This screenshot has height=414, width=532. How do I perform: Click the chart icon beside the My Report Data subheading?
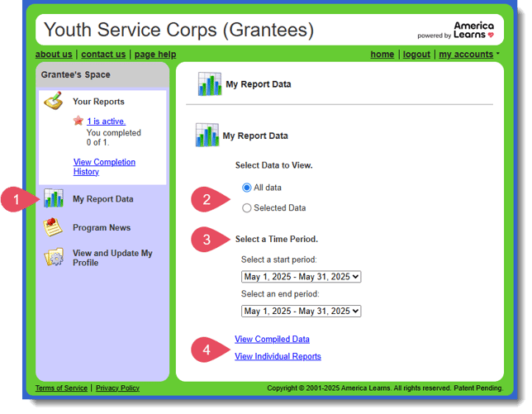(207, 136)
